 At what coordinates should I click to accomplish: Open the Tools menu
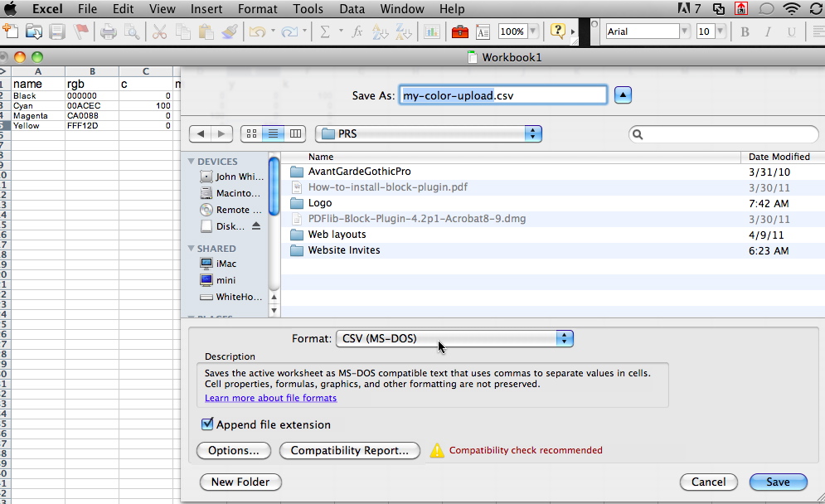pyautogui.click(x=308, y=9)
